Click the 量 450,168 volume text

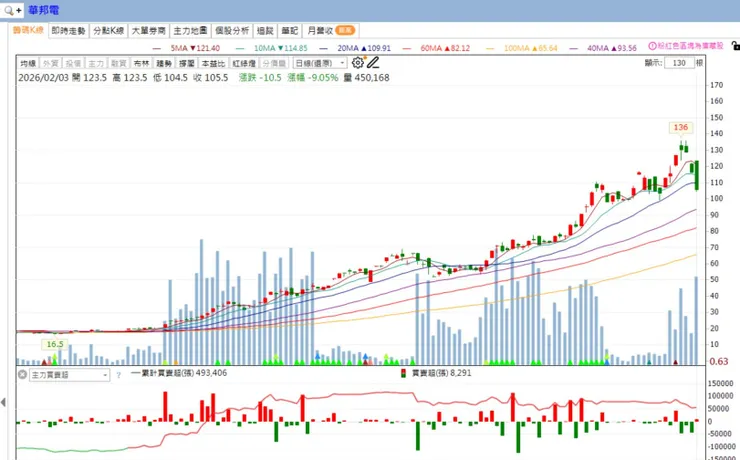[367, 78]
